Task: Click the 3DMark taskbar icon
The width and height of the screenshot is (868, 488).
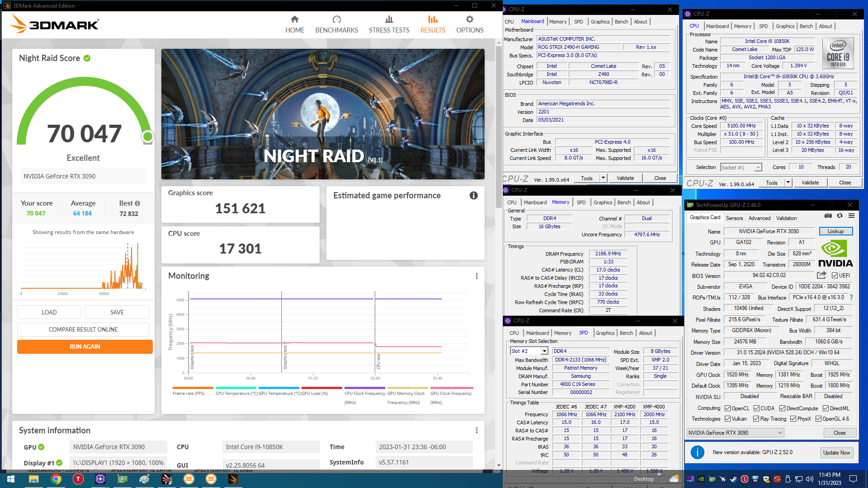Action: 233,479
